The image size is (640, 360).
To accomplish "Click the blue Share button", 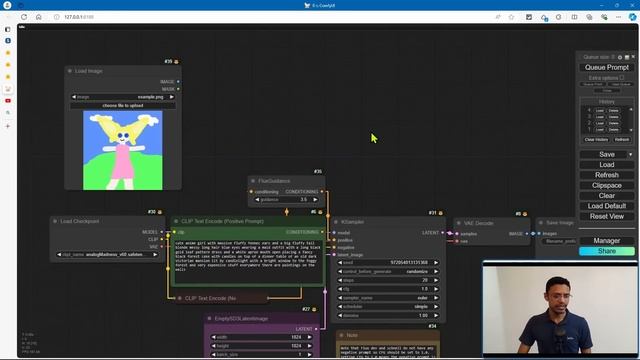I will point(607,251).
